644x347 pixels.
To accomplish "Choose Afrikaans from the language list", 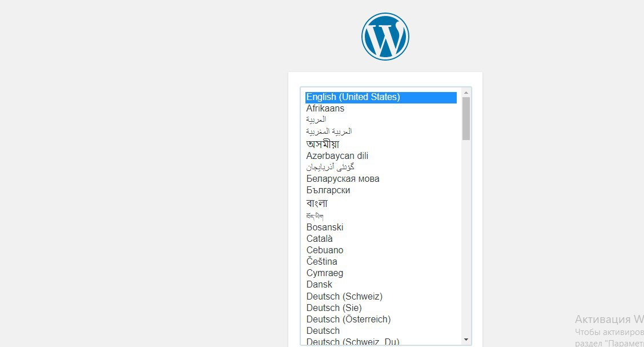I will (x=381, y=109).
